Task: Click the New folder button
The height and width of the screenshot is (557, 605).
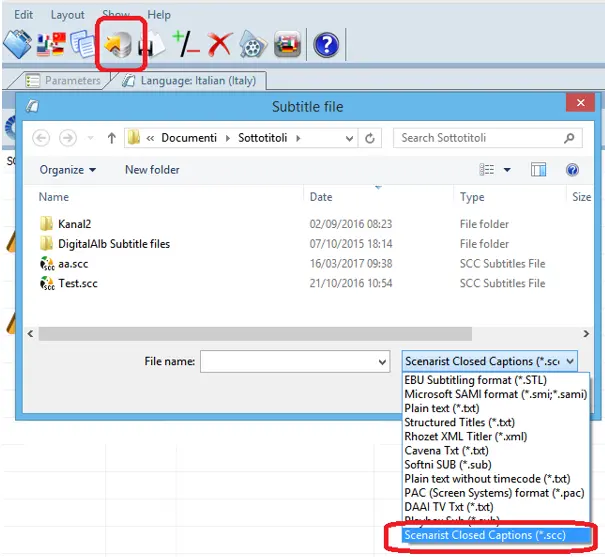Action: point(152,170)
